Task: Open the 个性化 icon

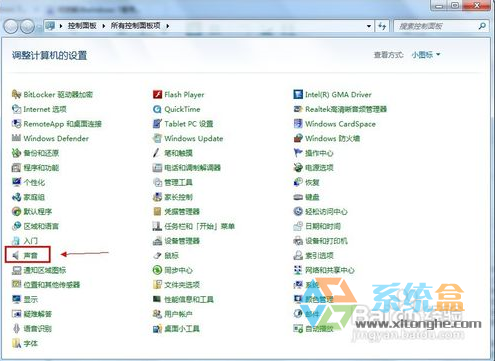Action: [x=16, y=182]
